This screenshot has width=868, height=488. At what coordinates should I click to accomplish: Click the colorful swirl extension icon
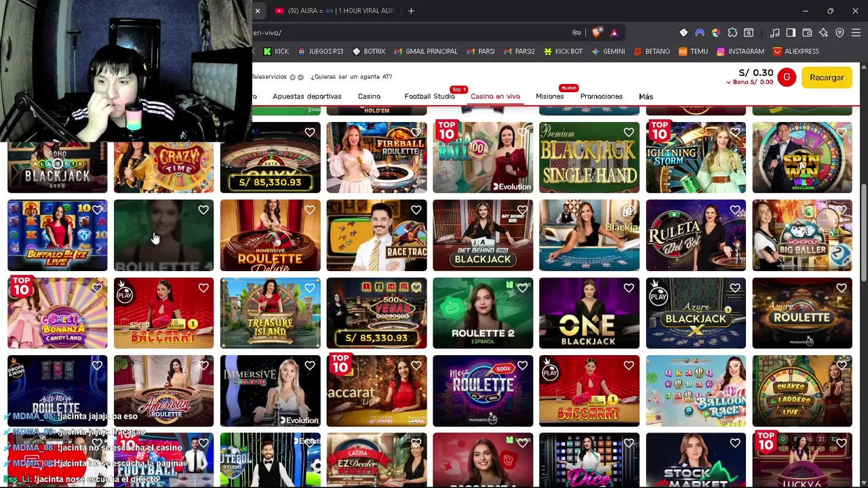(x=716, y=33)
